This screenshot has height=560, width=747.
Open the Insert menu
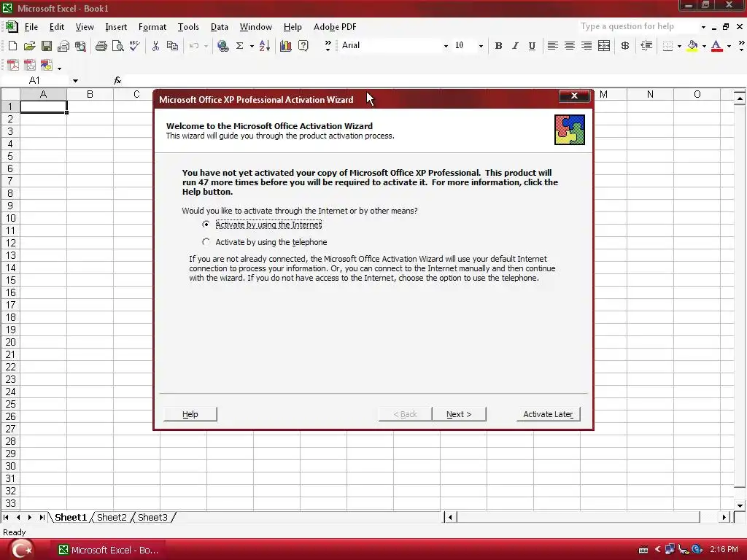[x=116, y=27]
